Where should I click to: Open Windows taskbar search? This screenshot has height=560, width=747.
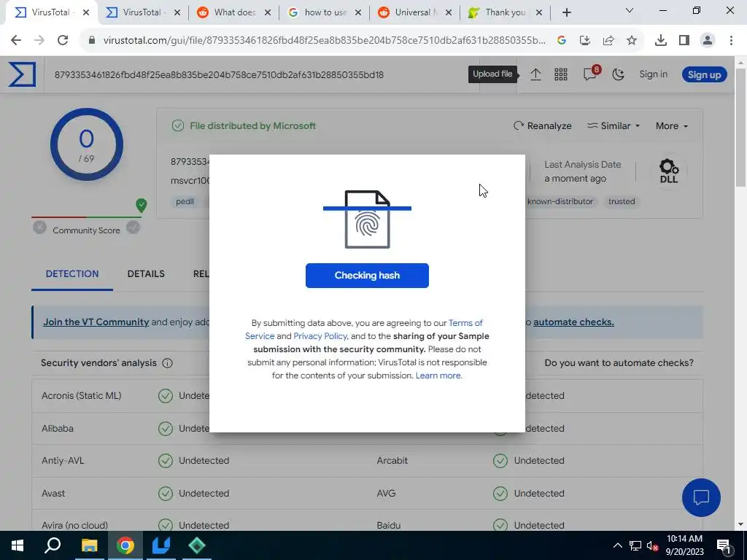point(53,545)
